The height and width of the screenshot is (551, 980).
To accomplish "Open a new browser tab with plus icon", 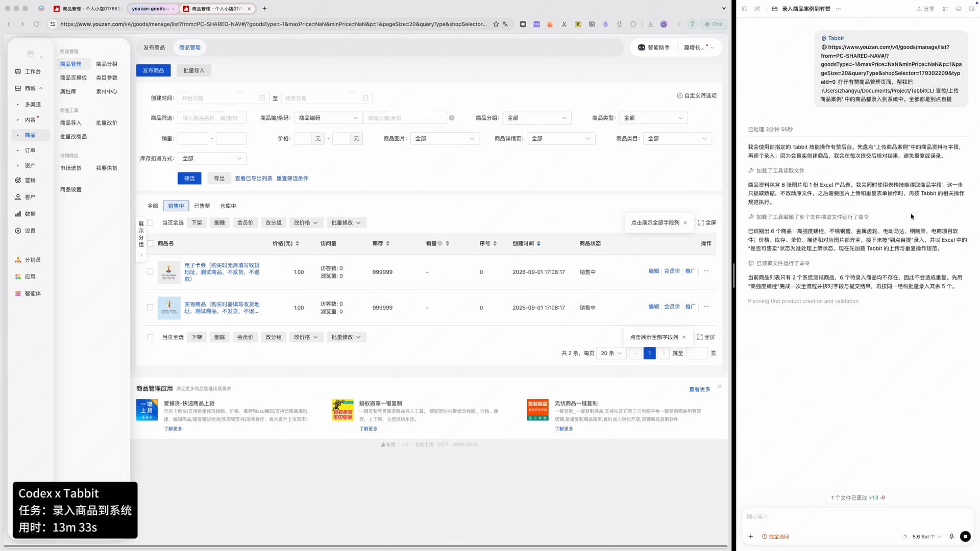I will point(264,8).
